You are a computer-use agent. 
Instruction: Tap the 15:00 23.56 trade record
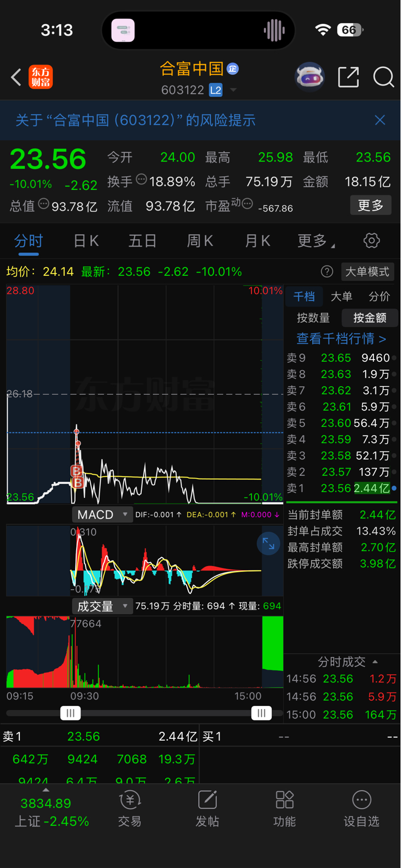[x=342, y=715]
